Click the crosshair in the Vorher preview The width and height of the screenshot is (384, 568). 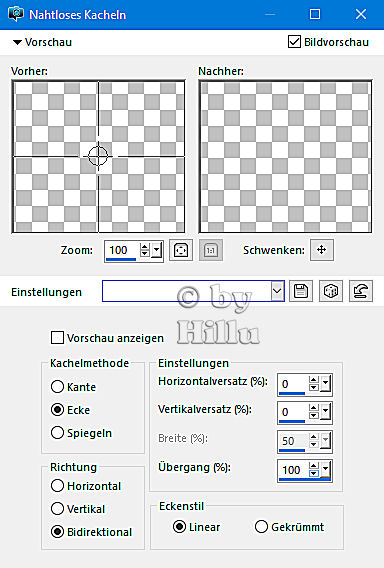(98, 156)
